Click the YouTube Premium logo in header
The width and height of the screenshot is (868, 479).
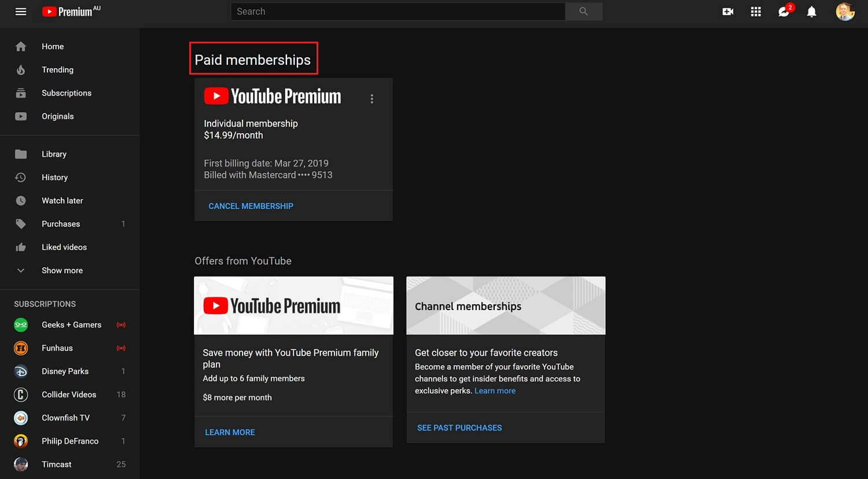click(x=71, y=12)
